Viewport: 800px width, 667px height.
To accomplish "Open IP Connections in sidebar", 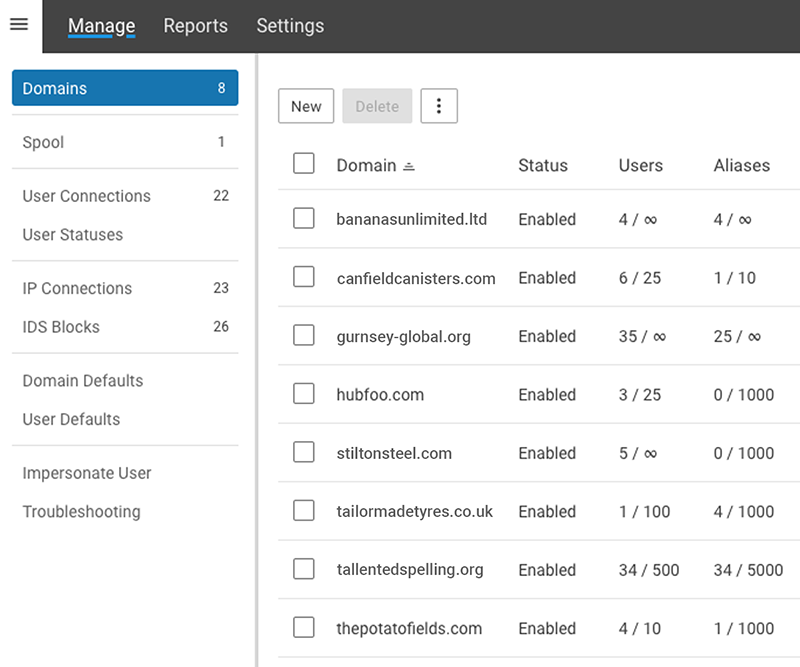I will pyautogui.click(x=125, y=288).
